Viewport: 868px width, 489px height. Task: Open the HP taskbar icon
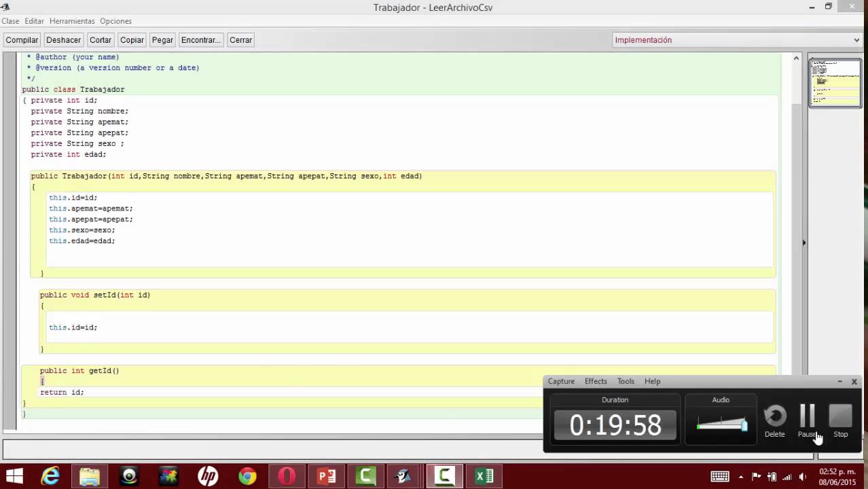tap(208, 476)
